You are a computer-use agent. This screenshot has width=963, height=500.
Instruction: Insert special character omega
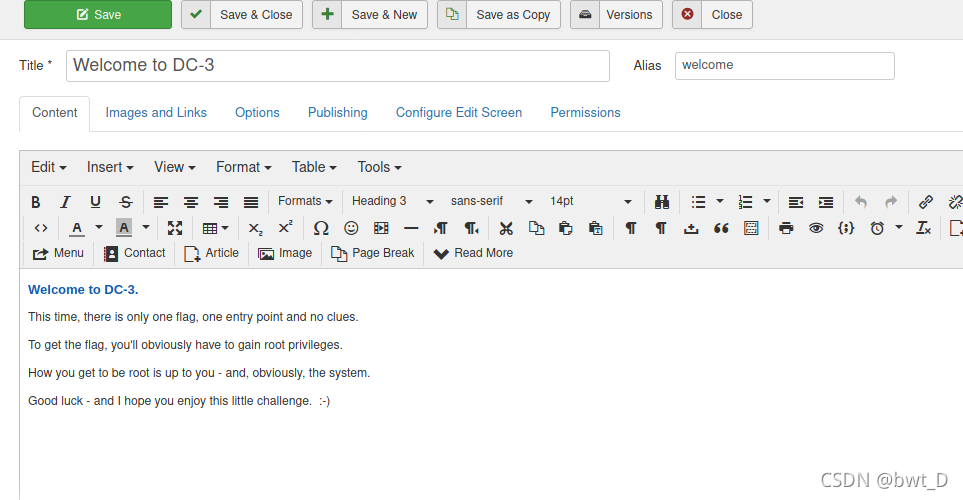[x=321, y=229]
